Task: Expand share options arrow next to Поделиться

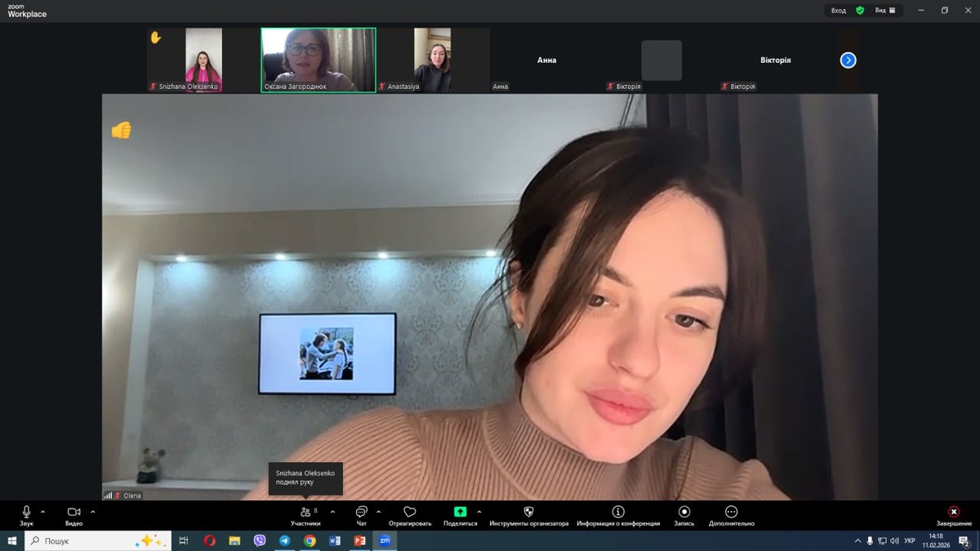Action: (479, 512)
